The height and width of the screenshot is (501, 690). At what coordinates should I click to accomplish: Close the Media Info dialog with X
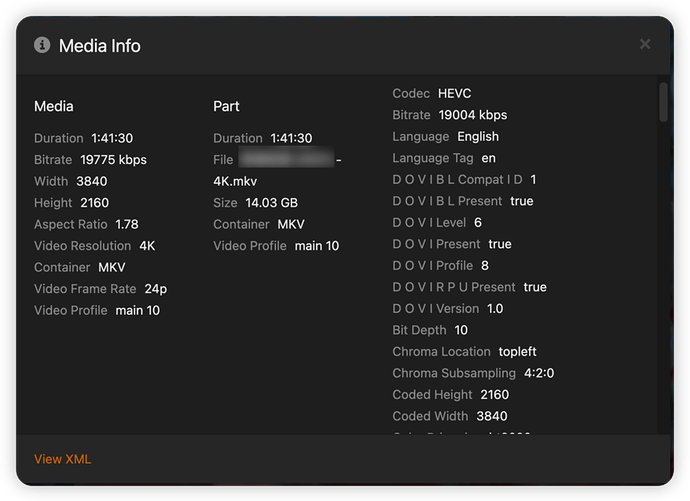coord(645,44)
